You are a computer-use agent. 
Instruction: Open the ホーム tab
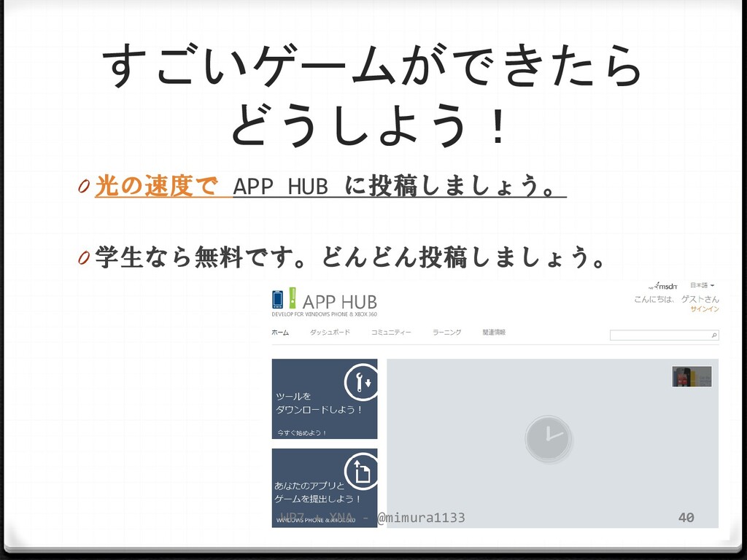280,332
